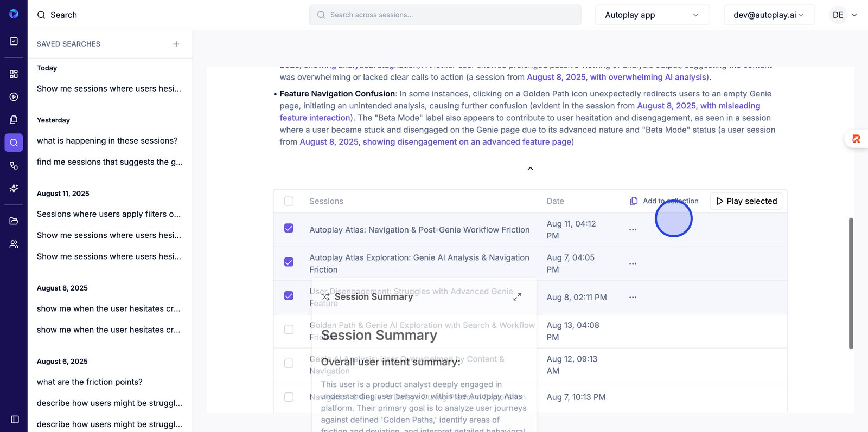The image size is (868, 432).
Task: Select the highlighted search icon in sidebar
Action: (x=14, y=143)
